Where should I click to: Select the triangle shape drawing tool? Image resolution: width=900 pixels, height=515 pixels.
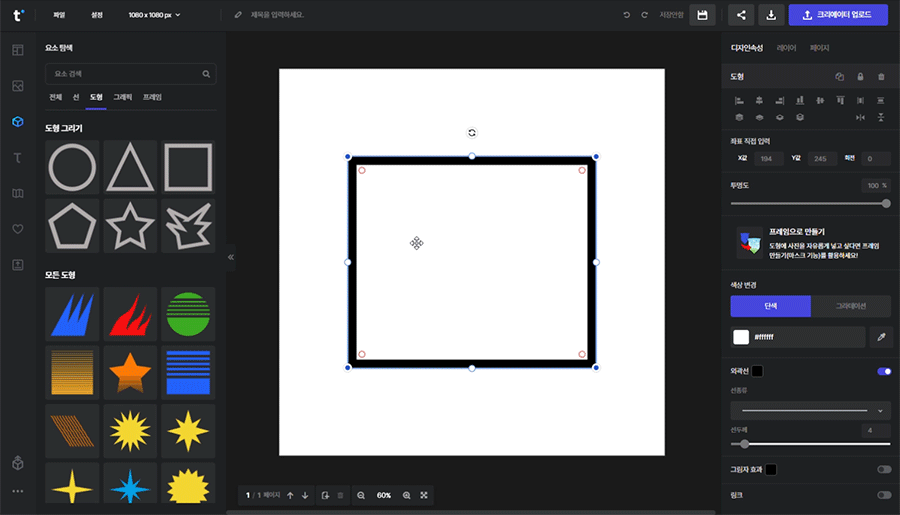(130, 166)
